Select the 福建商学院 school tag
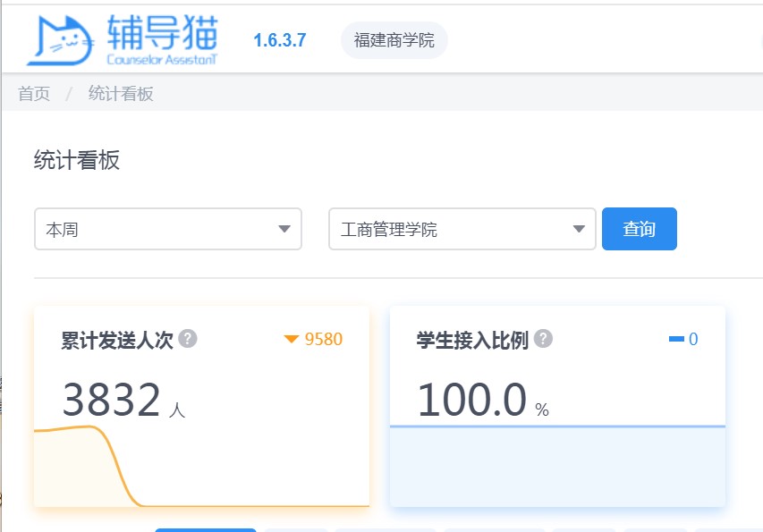 [394, 40]
